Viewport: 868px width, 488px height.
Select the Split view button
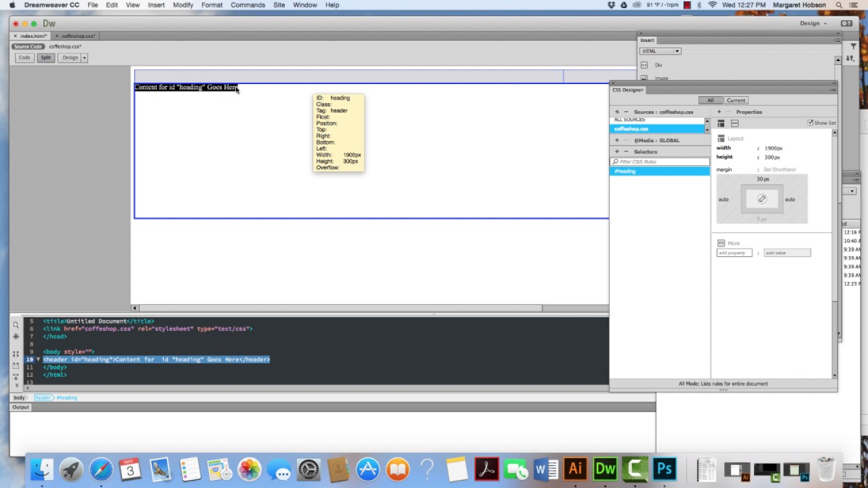coord(45,58)
